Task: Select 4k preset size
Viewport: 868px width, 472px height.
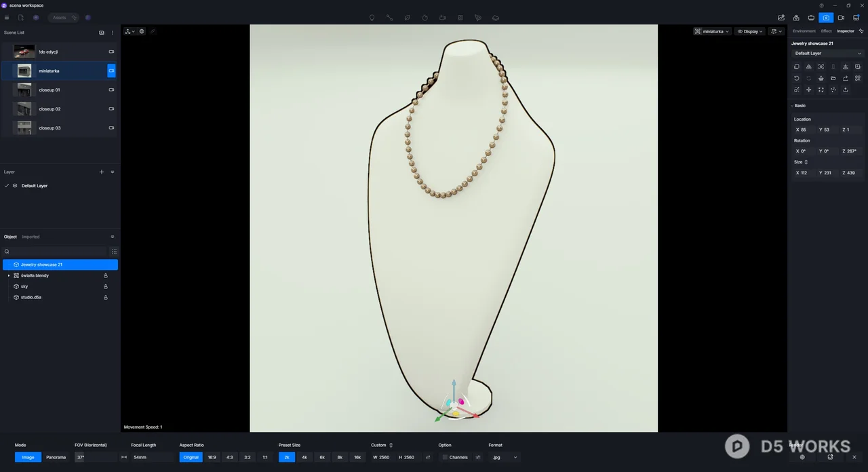Action: pyautogui.click(x=304, y=457)
